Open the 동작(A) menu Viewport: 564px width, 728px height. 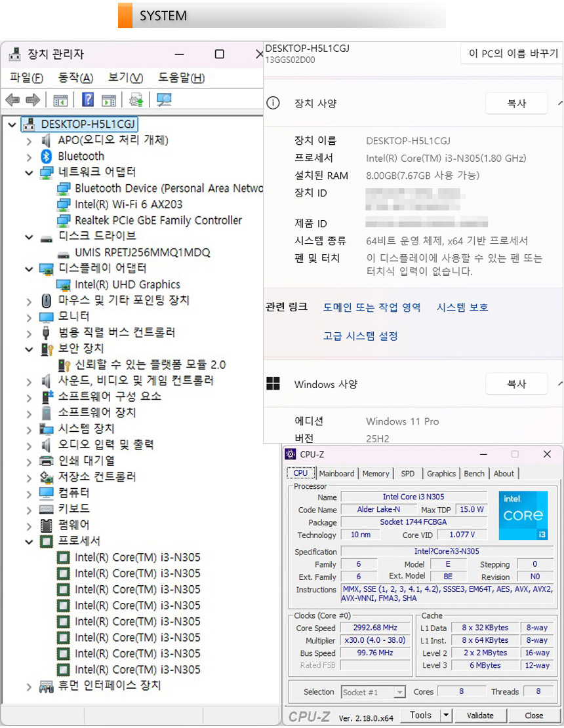coord(75,78)
